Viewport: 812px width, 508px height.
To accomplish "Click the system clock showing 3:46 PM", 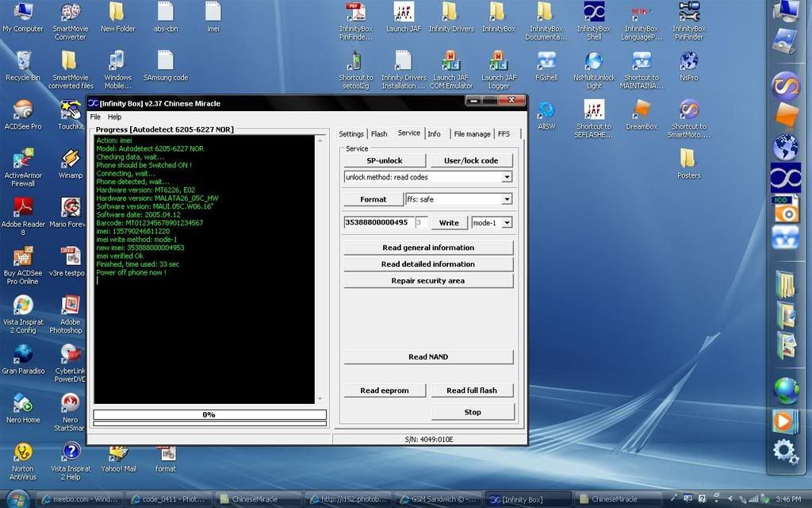I will click(x=788, y=499).
